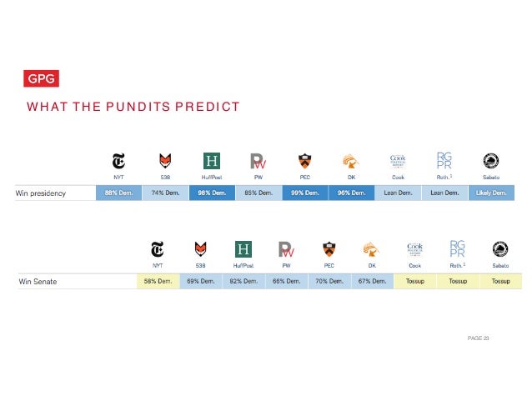The width and height of the screenshot is (532, 411).
Task: Select the 99% Dem. presidency cell
Action: click(x=305, y=193)
